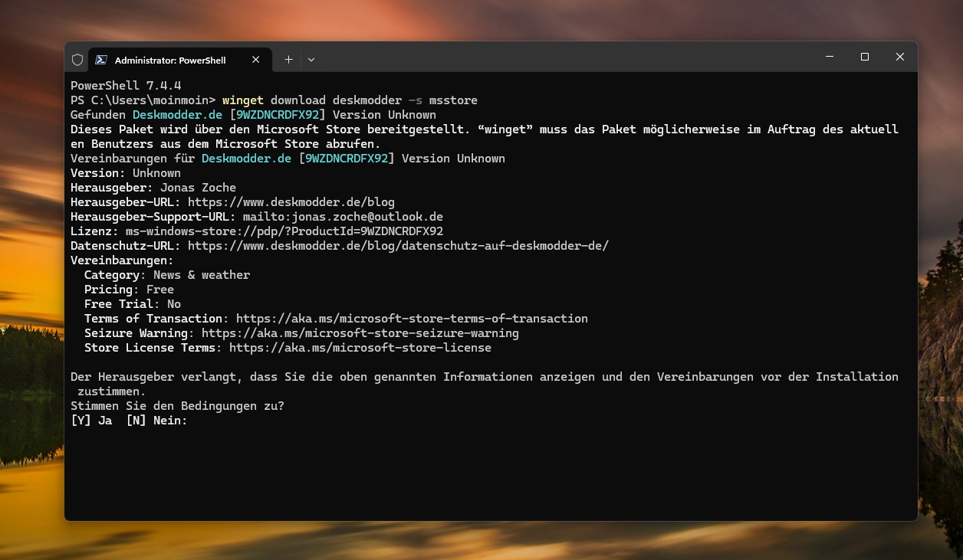Click 'Herausgeber: Jonas Zoche' line
963x560 pixels.
click(x=153, y=188)
